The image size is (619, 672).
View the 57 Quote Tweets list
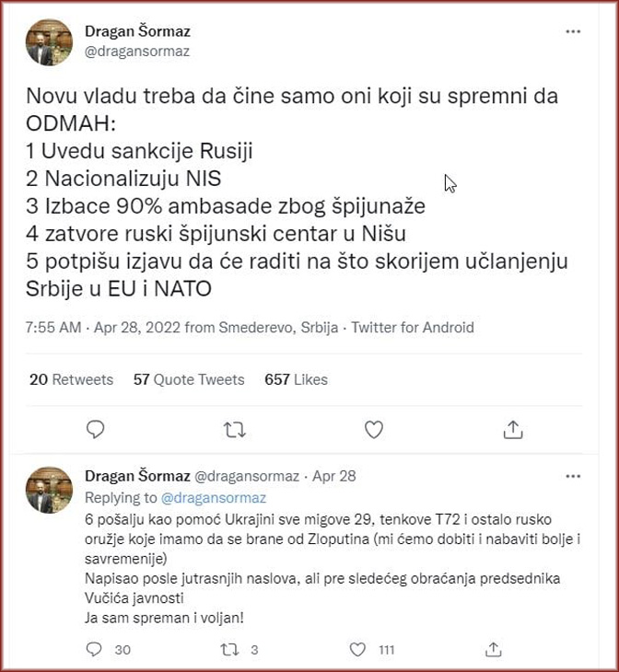pyautogui.click(x=189, y=379)
